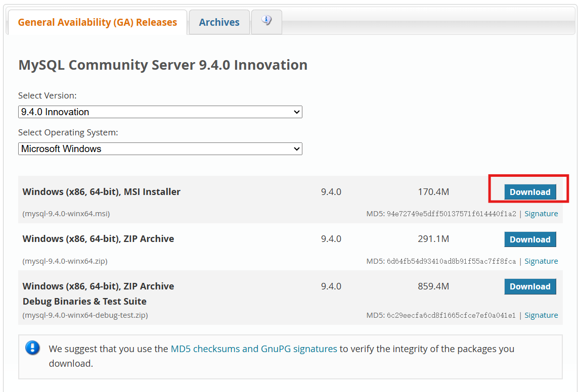This screenshot has width=580, height=392.
Task: Click the 859.4M file size value
Action: 433,286
